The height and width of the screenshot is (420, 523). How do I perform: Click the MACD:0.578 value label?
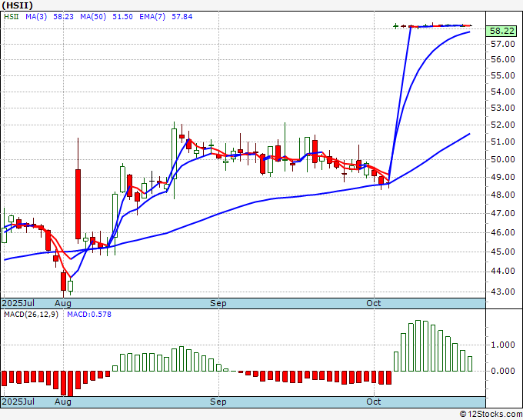pyautogui.click(x=89, y=315)
